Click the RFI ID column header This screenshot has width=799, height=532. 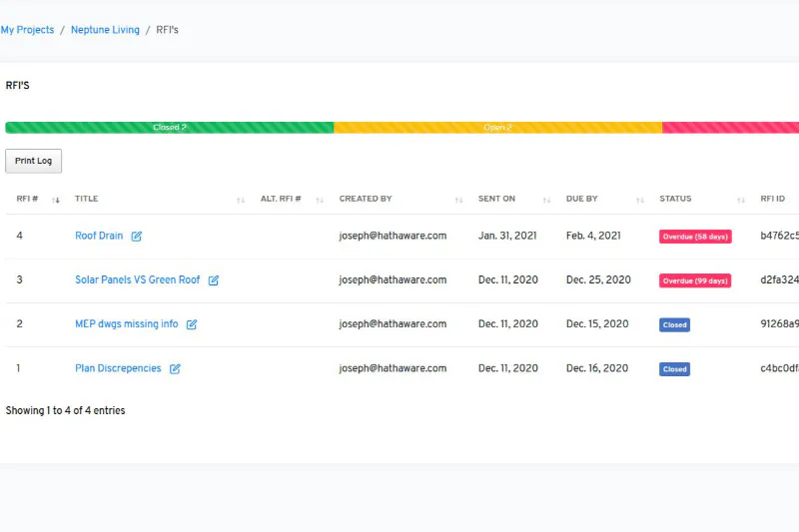[772, 199]
